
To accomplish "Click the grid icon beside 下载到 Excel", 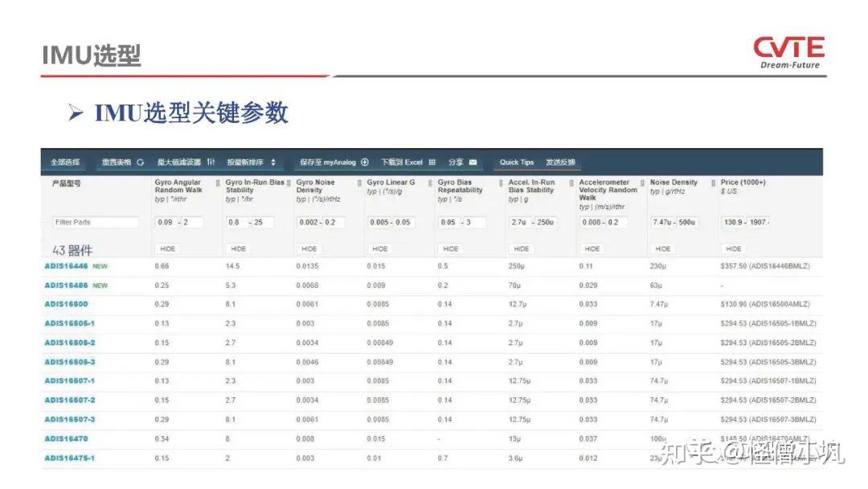I will 432,162.
